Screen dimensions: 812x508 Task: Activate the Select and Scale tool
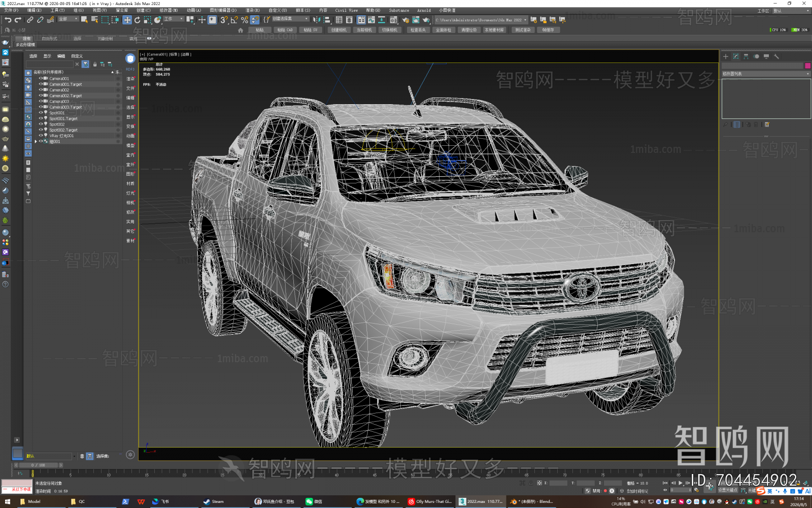[147, 20]
